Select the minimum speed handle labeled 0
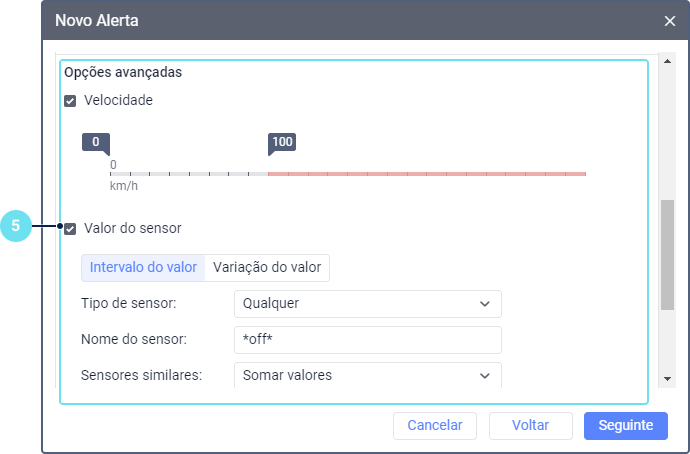Viewport: 690px width, 454px height. [96, 143]
